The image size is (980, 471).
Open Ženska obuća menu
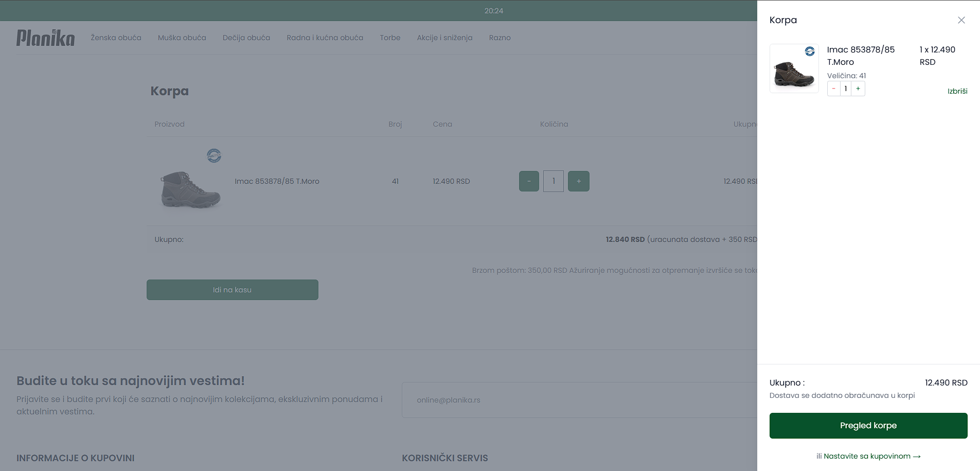[116, 38]
